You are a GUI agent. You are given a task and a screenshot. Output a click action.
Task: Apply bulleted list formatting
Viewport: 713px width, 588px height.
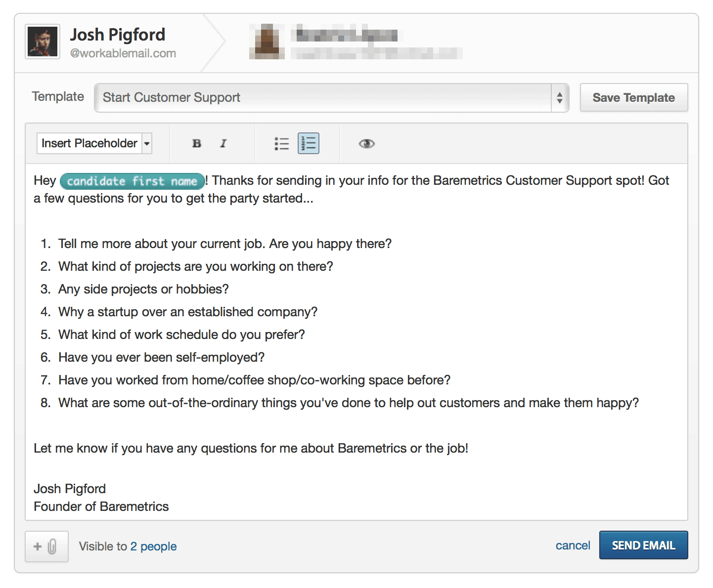[281, 143]
